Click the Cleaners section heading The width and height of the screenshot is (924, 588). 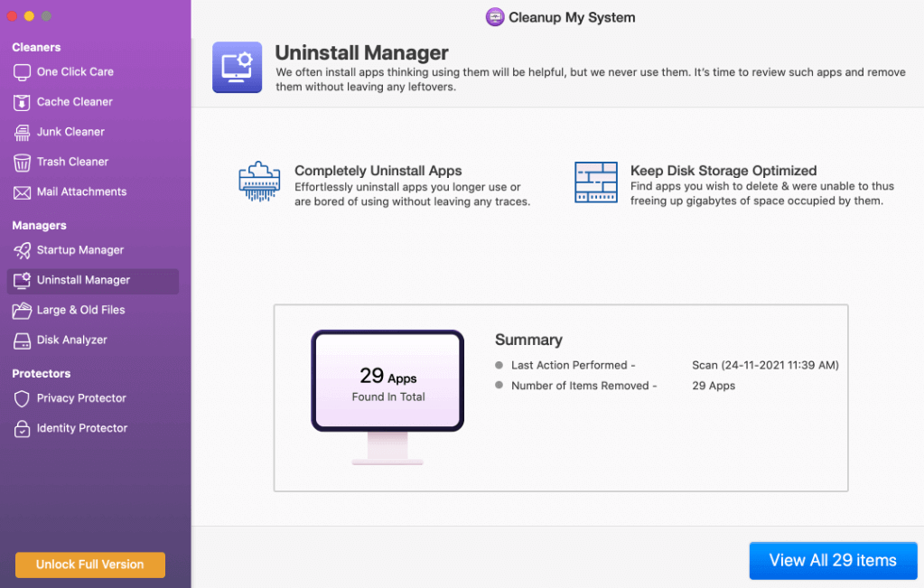point(36,47)
